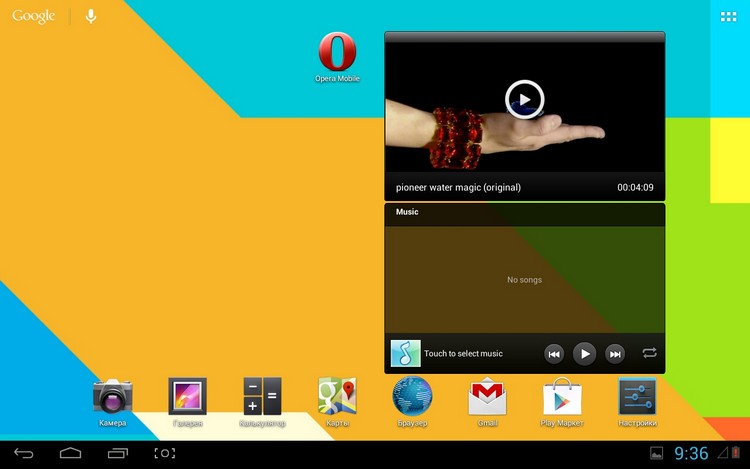Image resolution: width=750 pixels, height=469 pixels.
Task: Play music in the Music widget
Action: [x=585, y=354]
